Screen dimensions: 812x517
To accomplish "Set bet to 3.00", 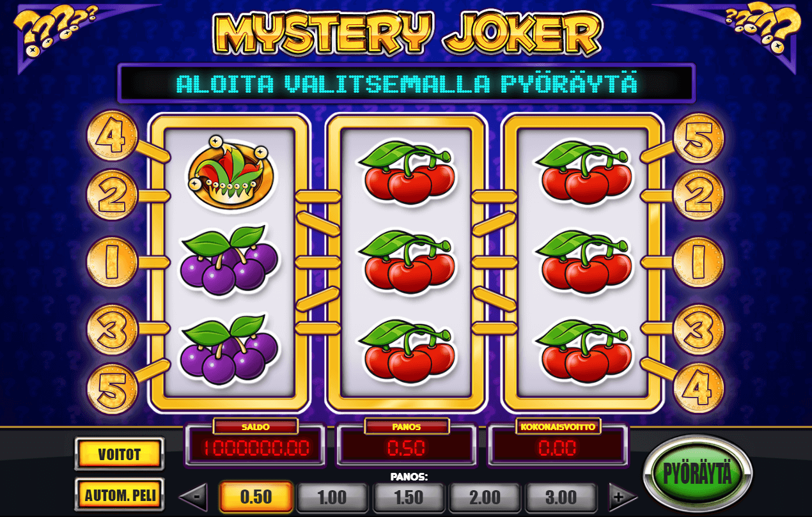I will (x=560, y=497).
